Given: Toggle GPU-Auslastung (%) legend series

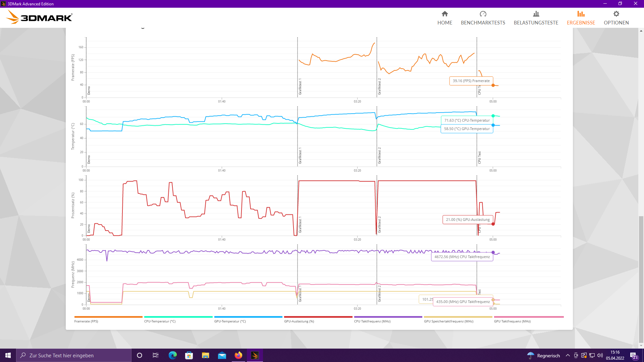Looking at the screenshot, I should pos(299,321).
